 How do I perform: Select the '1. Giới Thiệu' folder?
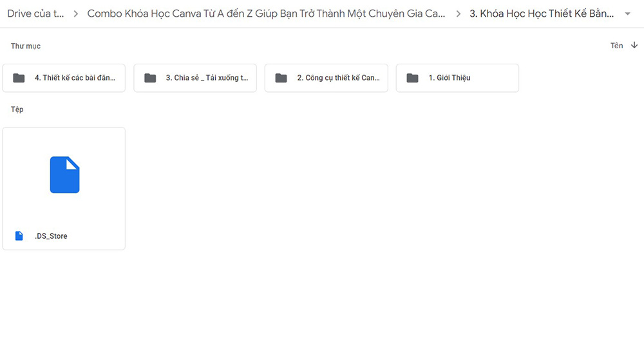(457, 78)
